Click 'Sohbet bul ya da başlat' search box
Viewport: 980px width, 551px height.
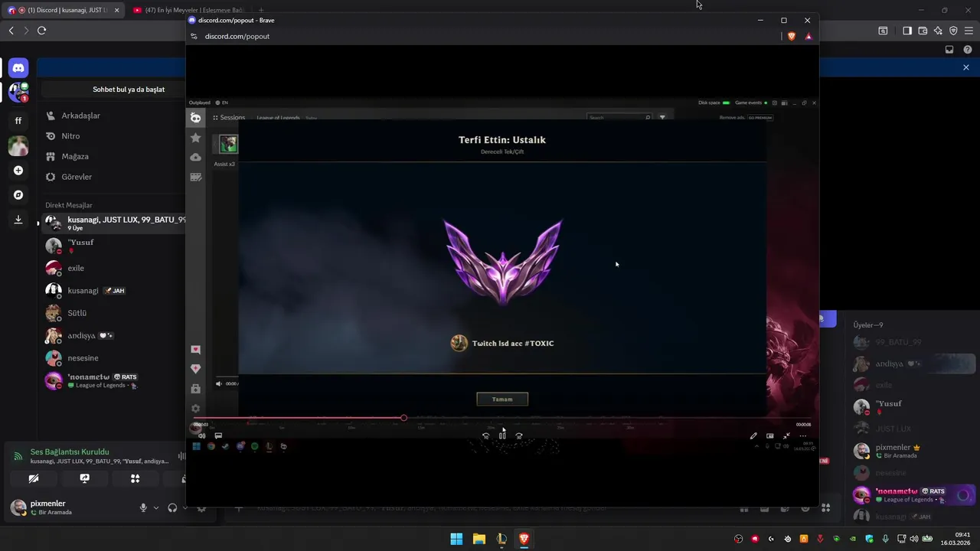[x=115, y=90]
